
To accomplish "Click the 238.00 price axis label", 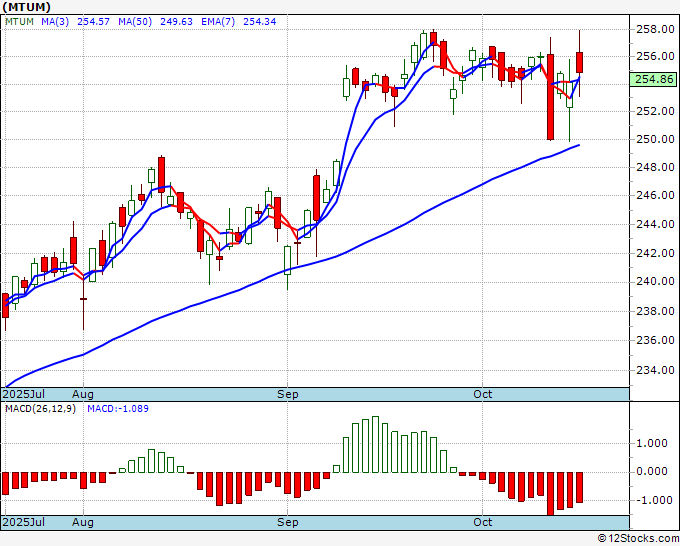I will [x=655, y=311].
